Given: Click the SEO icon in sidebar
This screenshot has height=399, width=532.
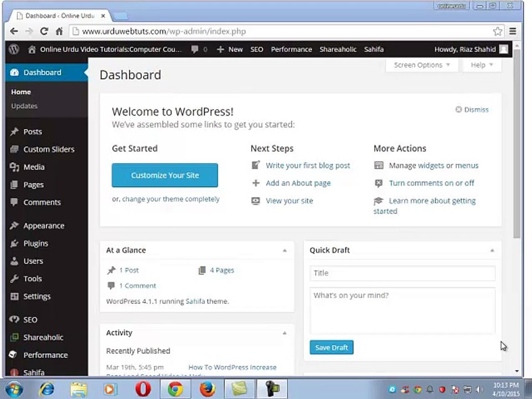Looking at the screenshot, I should (x=14, y=320).
